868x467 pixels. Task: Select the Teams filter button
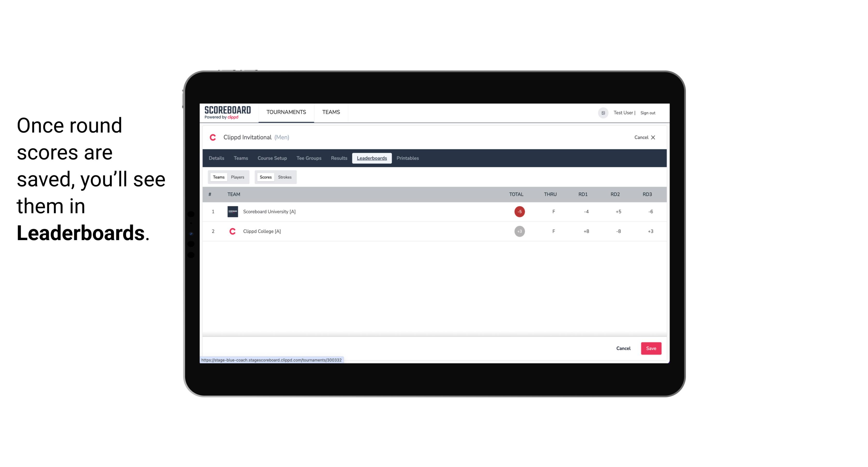(219, 177)
